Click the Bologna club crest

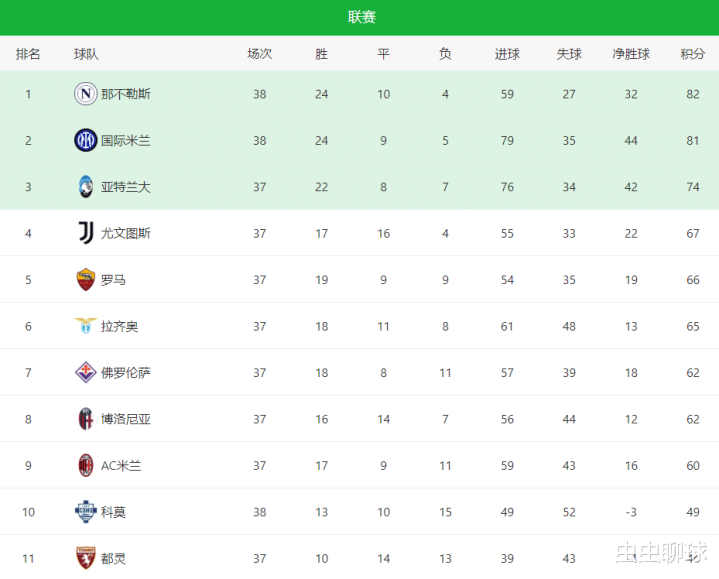[x=86, y=419]
